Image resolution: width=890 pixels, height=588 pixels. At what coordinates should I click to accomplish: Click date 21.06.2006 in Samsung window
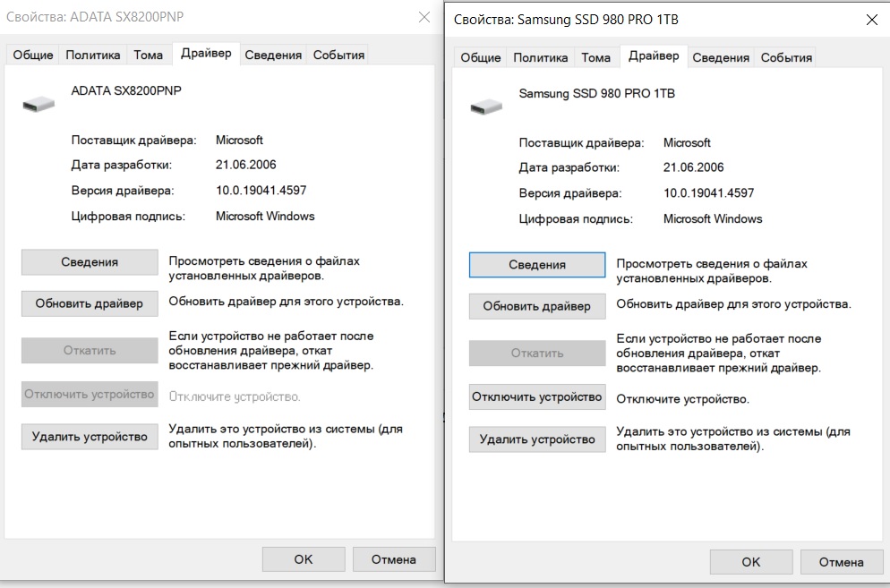tap(694, 167)
